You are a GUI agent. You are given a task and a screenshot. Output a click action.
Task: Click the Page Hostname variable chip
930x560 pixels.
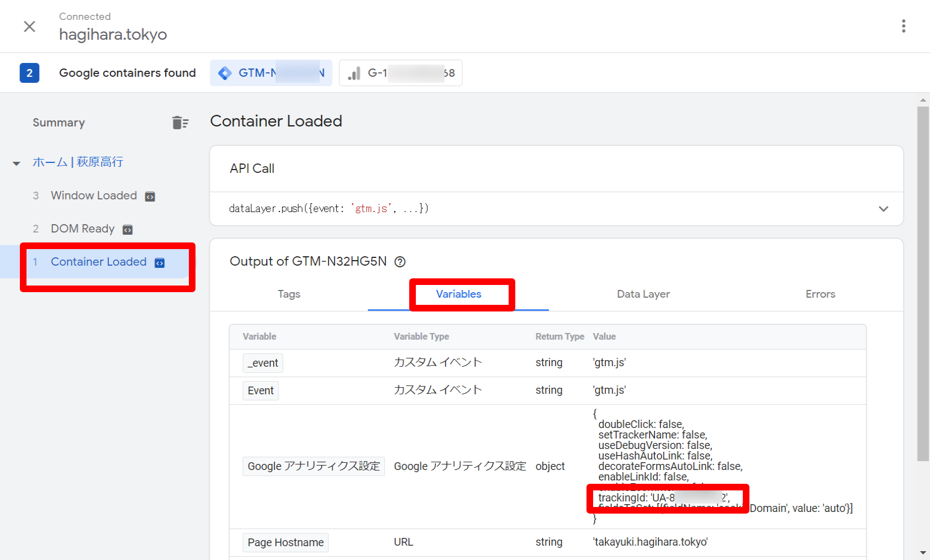coord(286,542)
